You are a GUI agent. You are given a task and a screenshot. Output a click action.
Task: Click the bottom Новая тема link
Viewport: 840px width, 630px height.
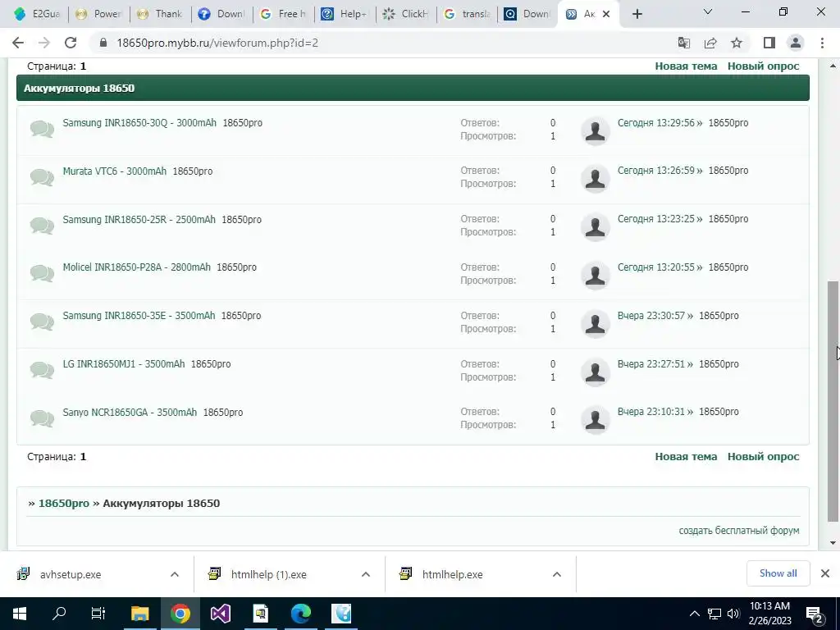click(686, 456)
